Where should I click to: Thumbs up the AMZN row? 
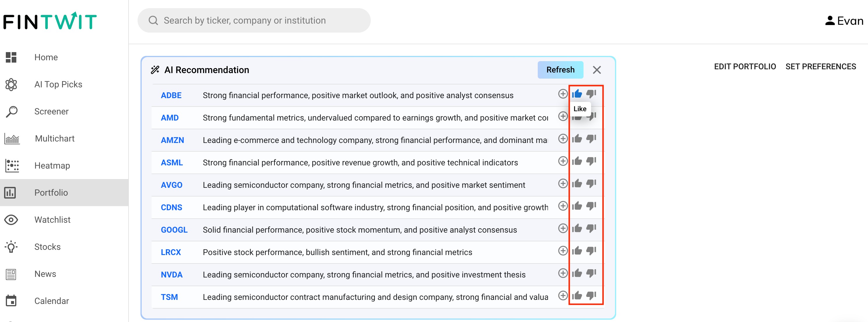click(577, 139)
